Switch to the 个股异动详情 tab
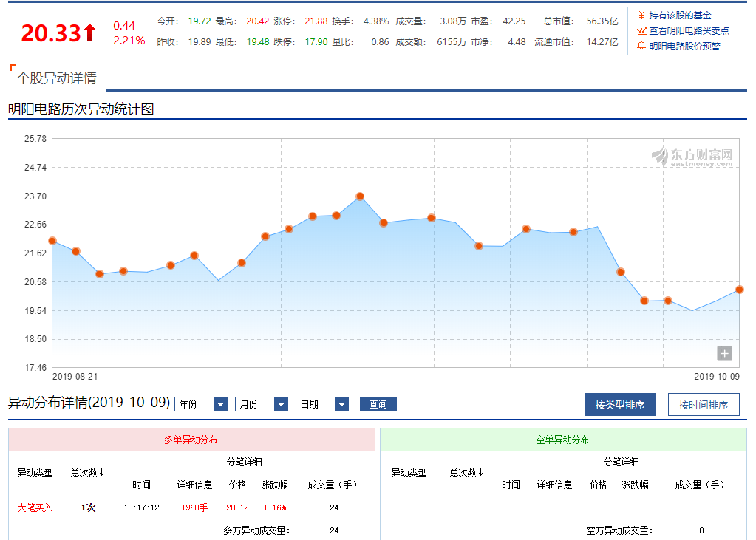The image size is (756, 540). (x=57, y=78)
